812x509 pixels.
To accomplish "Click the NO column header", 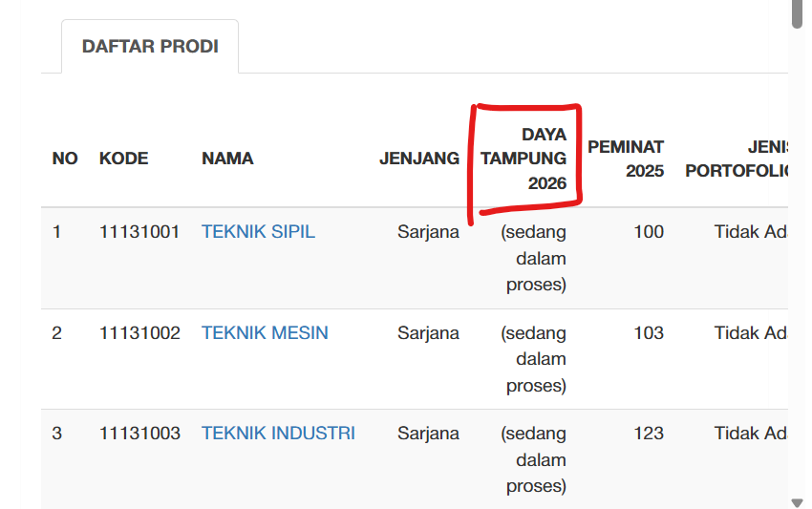I will pos(65,158).
